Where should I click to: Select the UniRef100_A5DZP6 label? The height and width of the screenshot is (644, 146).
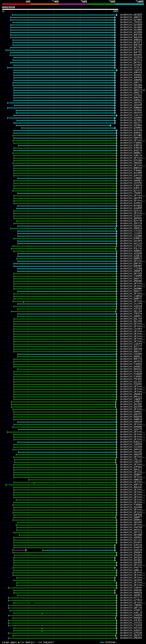pyautogui.click(x=131, y=638)
